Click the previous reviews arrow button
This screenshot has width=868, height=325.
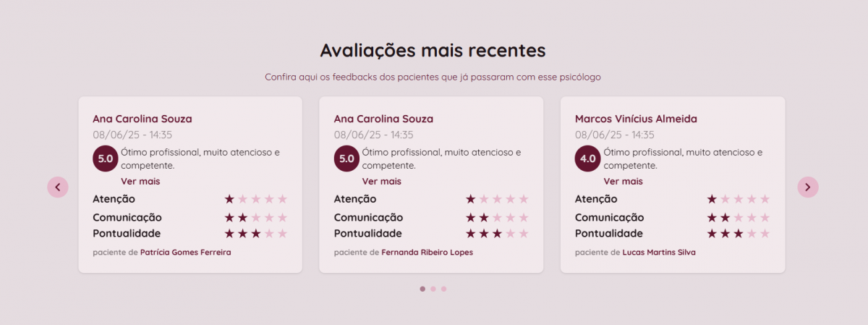click(58, 187)
